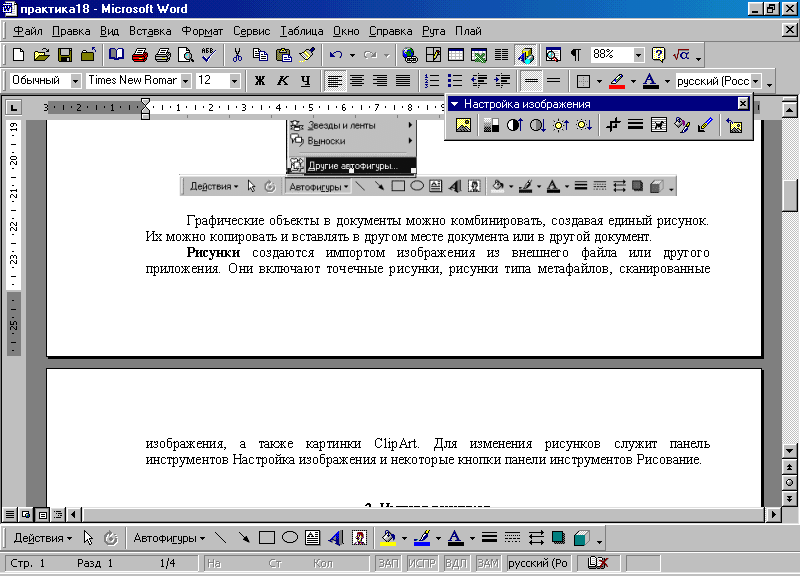Viewport: 800px width, 576px height.
Task: Center-align the text
Action: pyautogui.click(x=357, y=81)
